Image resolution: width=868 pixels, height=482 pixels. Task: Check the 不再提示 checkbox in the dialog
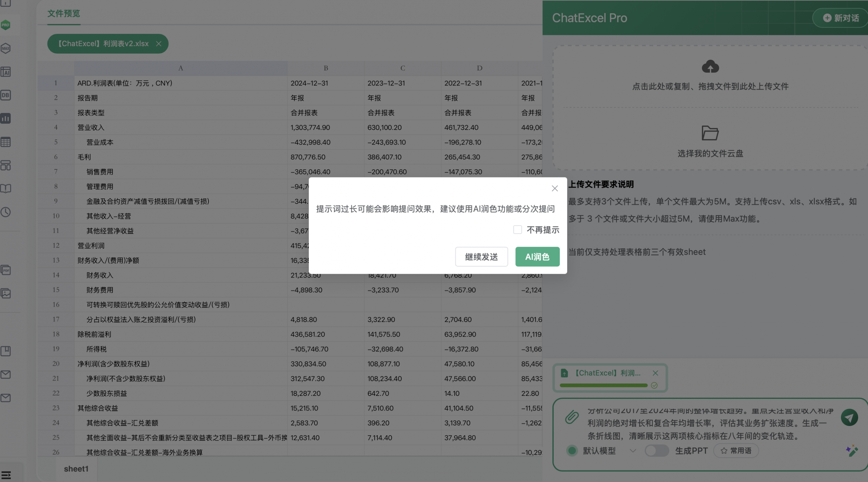pyautogui.click(x=517, y=230)
